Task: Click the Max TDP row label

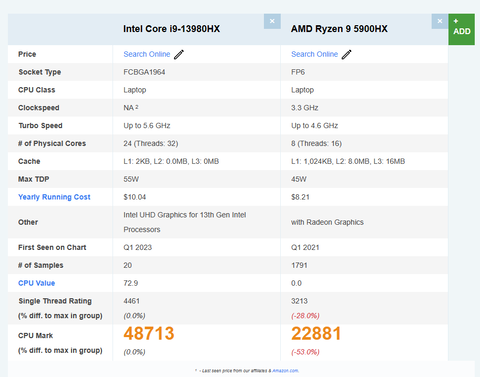Action: point(34,179)
